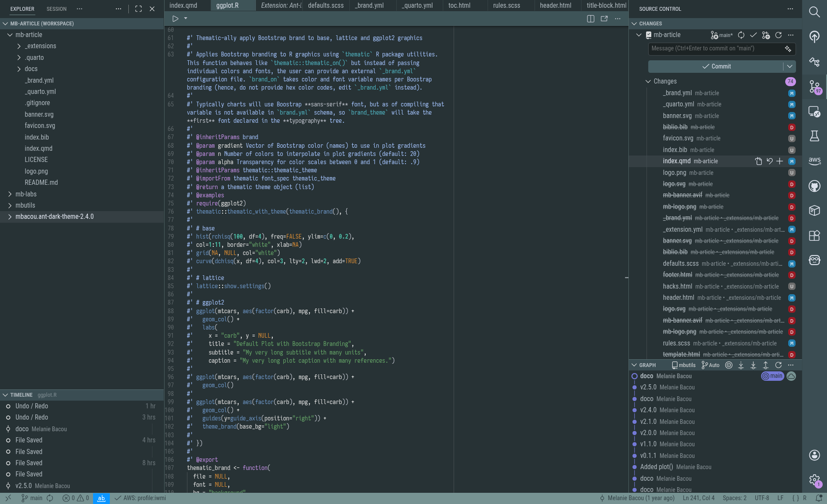Open the Testing flask icon

(814, 136)
